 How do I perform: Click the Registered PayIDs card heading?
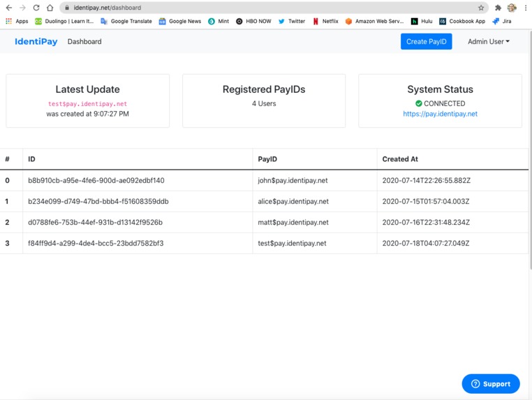[264, 89]
